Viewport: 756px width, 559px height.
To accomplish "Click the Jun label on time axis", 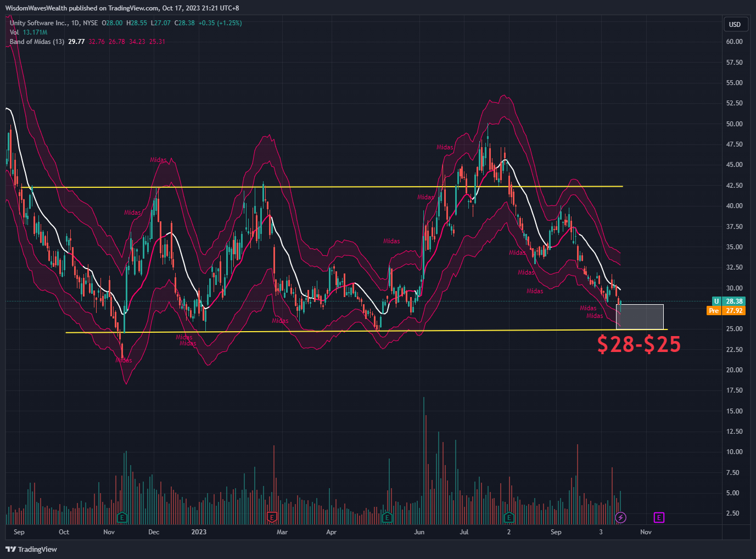I will [x=419, y=532].
